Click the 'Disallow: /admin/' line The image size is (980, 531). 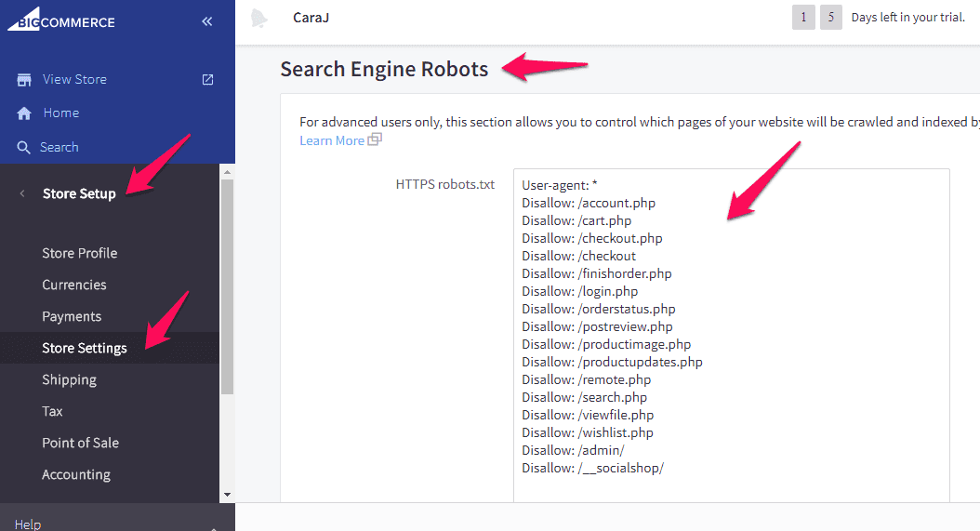(573, 450)
